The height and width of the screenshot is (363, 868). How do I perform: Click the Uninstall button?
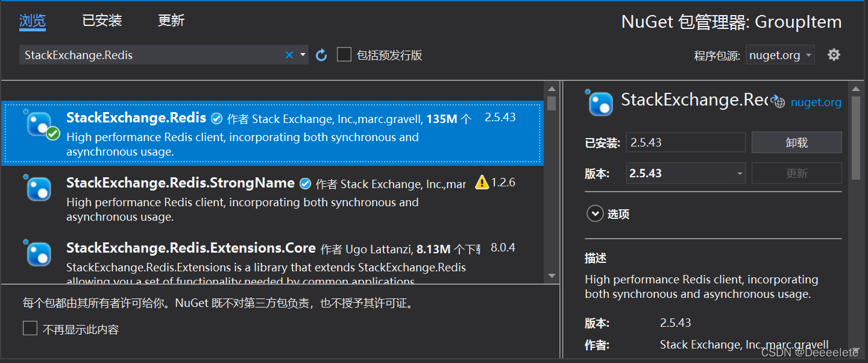coord(796,143)
